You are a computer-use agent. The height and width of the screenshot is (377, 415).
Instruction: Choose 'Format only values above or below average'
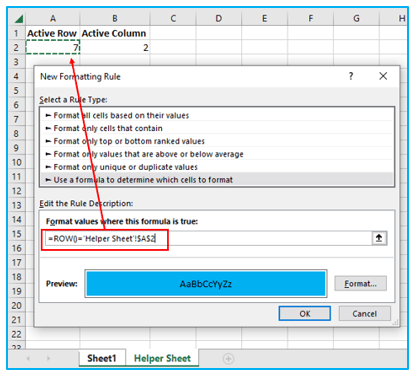point(217,154)
